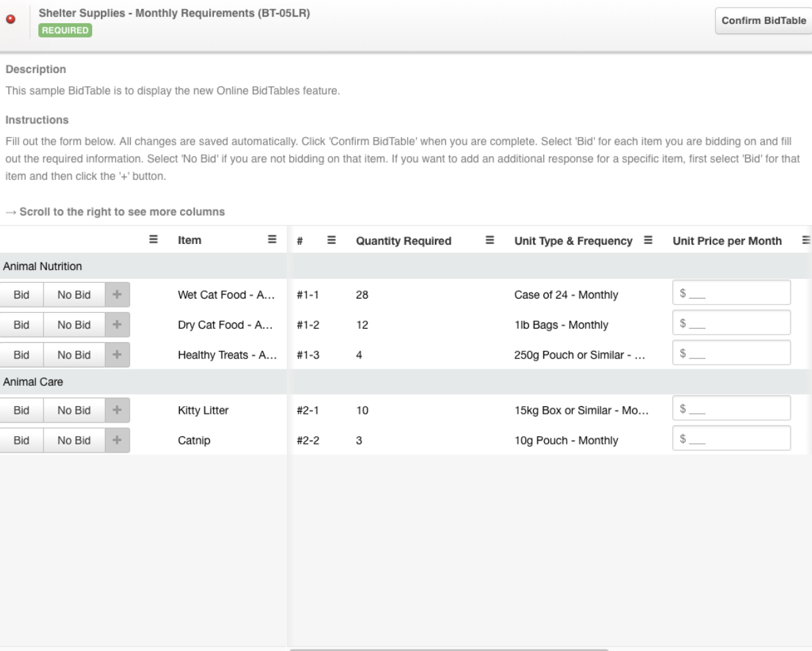Add another response for Healthy Treats
This screenshot has height=651, width=812.
pyautogui.click(x=117, y=354)
